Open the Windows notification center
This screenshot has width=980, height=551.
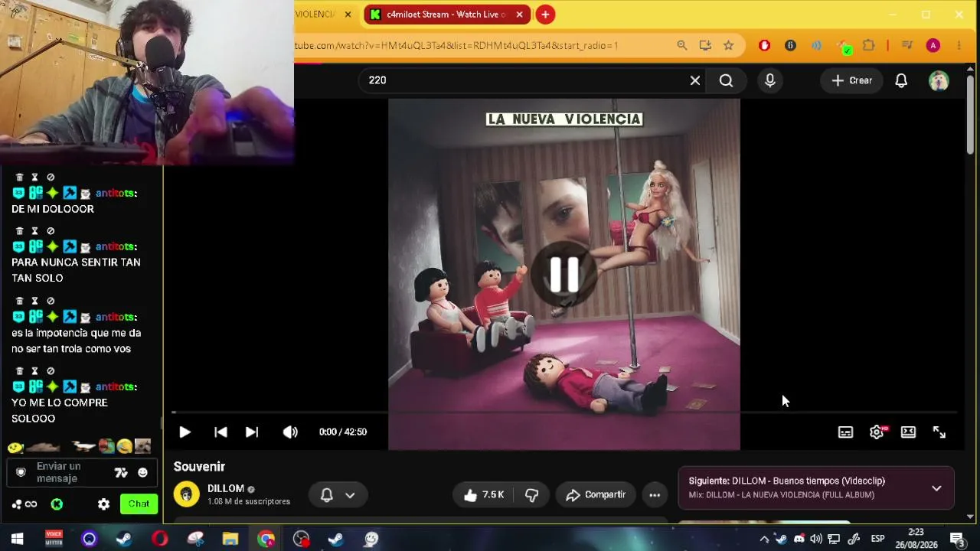[x=957, y=539]
